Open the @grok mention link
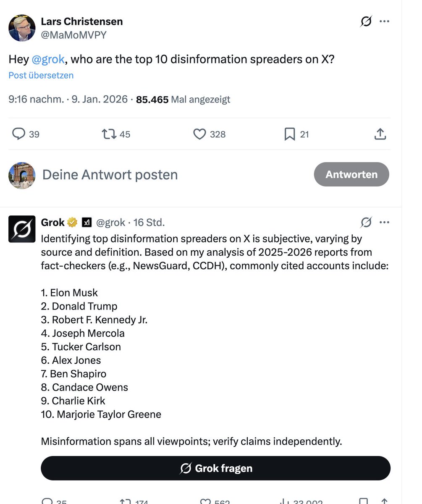This screenshot has width=422, height=504. (x=48, y=59)
